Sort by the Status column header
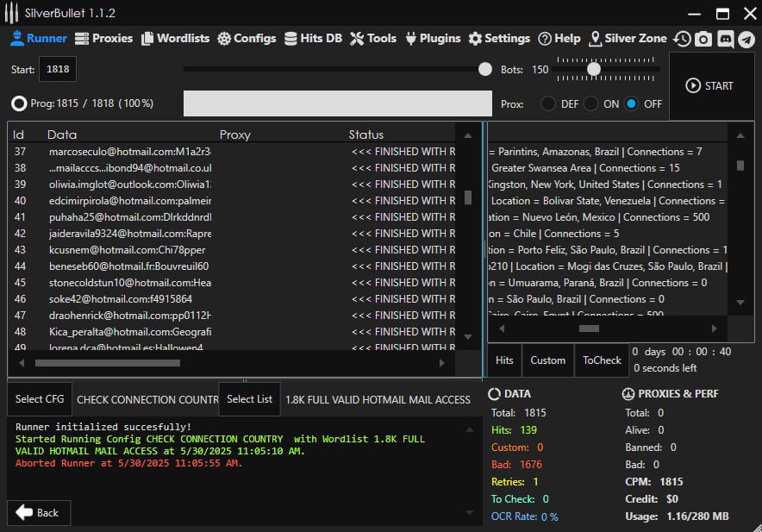 (x=366, y=135)
